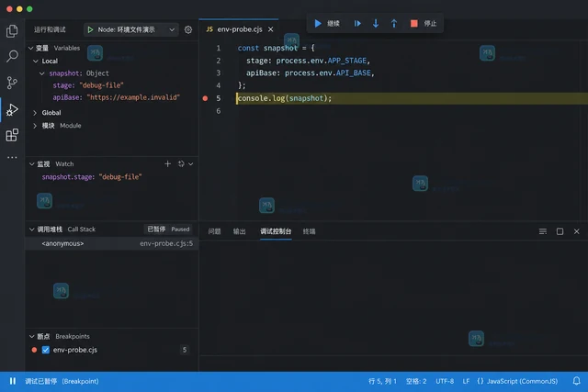Screen dimensions: 588x392
Task: Close the bottom panel X icon
Action: [576, 231]
